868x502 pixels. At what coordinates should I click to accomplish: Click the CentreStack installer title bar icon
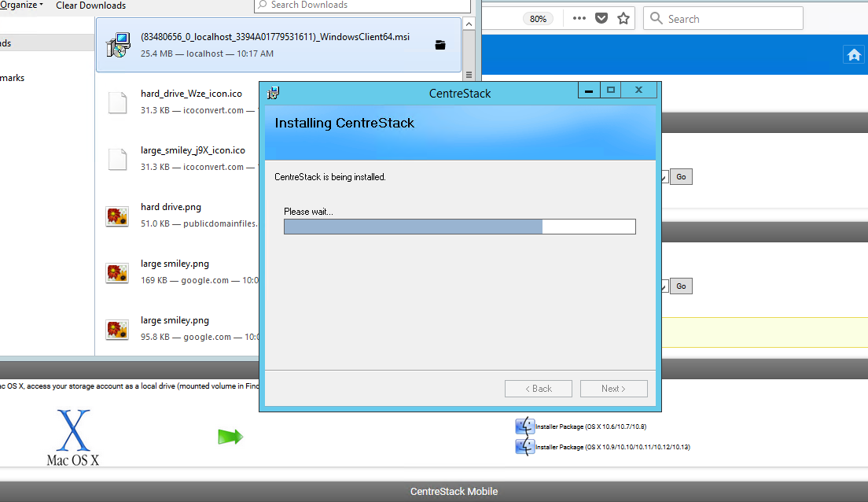pos(274,93)
